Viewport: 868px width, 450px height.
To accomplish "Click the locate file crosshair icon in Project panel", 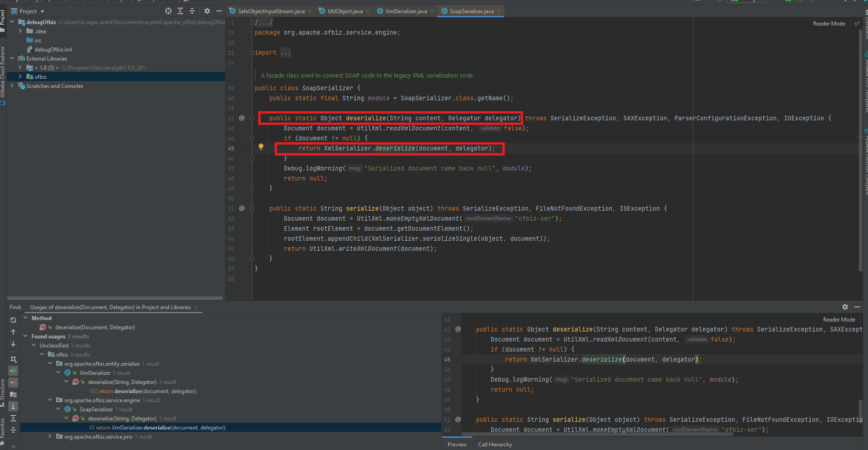I will click(168, 11).
